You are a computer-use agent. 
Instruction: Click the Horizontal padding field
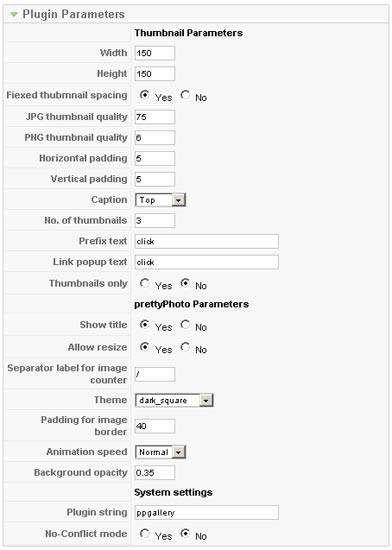[155, 159]
